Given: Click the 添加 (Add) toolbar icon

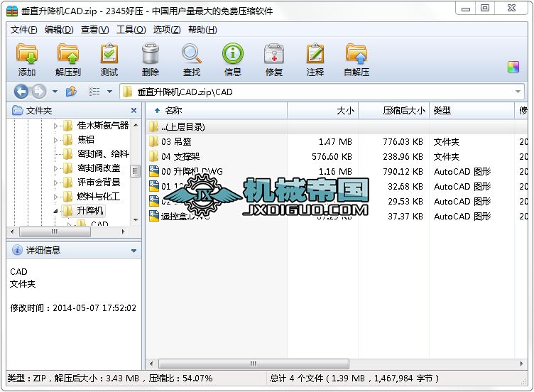Looking at the screenshot, I should (x=26, y=54).
